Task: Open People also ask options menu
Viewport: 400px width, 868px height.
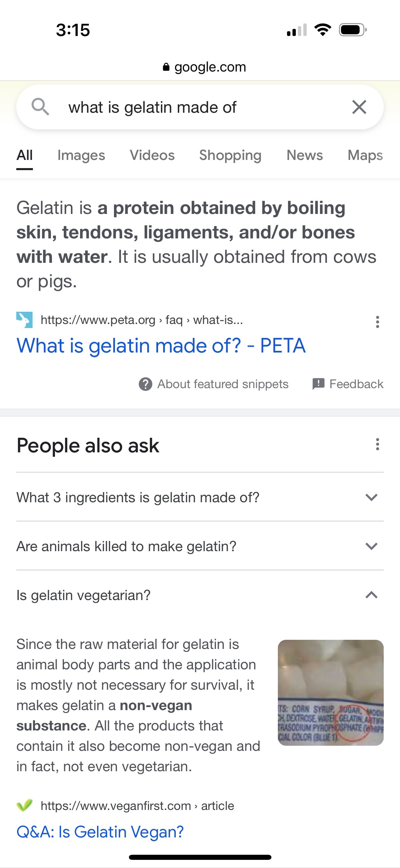Action: [377, 444]
